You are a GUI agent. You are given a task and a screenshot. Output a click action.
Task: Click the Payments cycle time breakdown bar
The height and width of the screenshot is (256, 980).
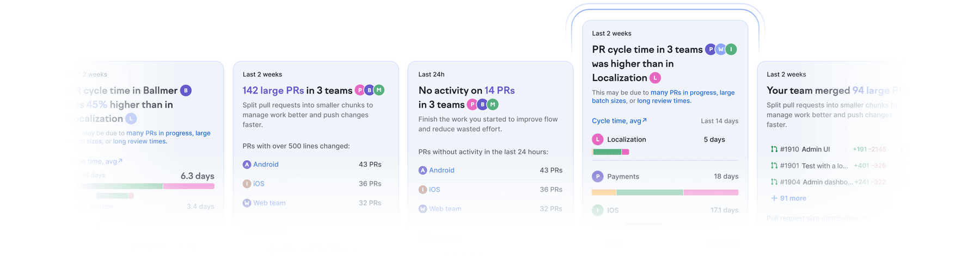pos(665,192)
